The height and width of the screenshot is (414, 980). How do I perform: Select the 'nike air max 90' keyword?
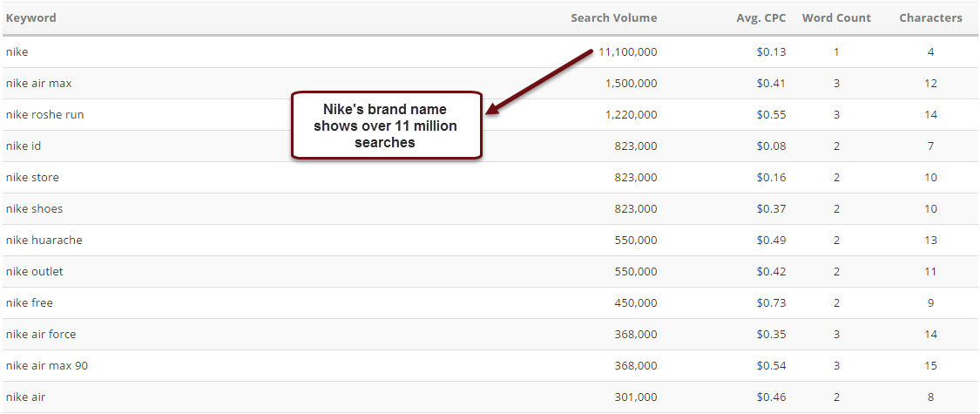point(47,366)
